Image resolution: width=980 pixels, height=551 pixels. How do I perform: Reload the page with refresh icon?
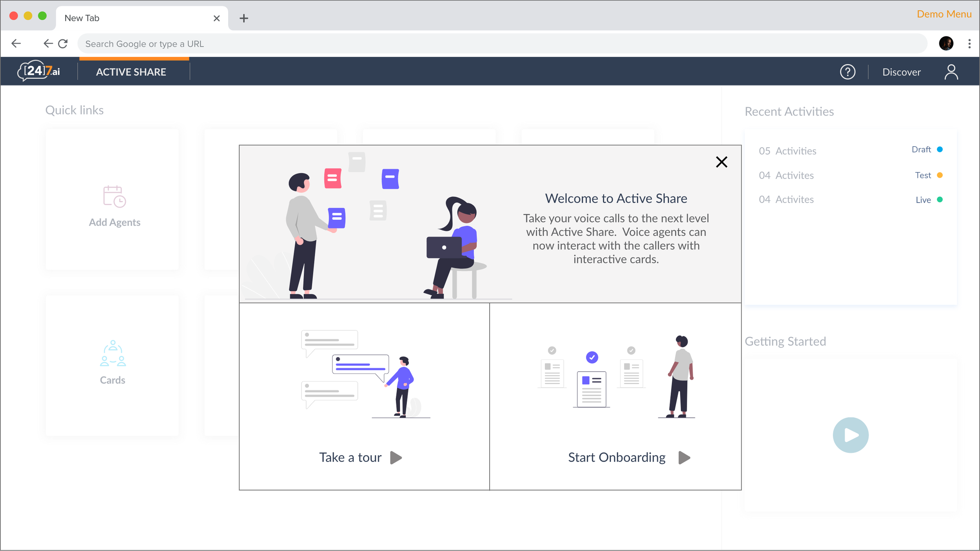click(x=63, y=43)
